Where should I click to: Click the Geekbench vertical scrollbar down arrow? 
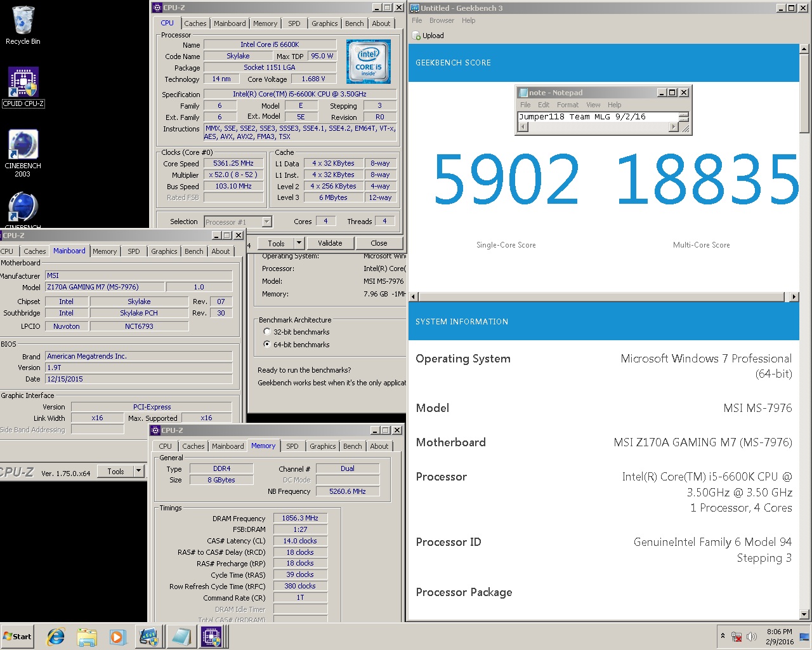[x=804, y=614]
